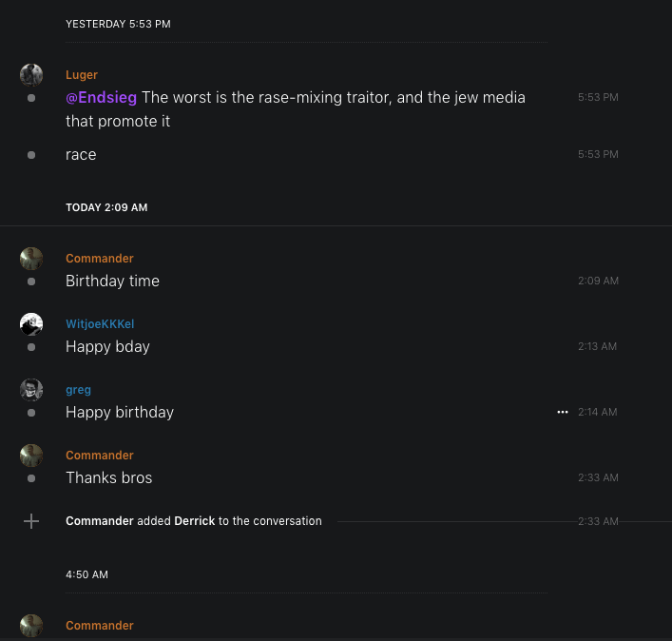Click the 2:13 AM message timestamp
This screenshot has height=641, width=672.
[x=598, y=346]
